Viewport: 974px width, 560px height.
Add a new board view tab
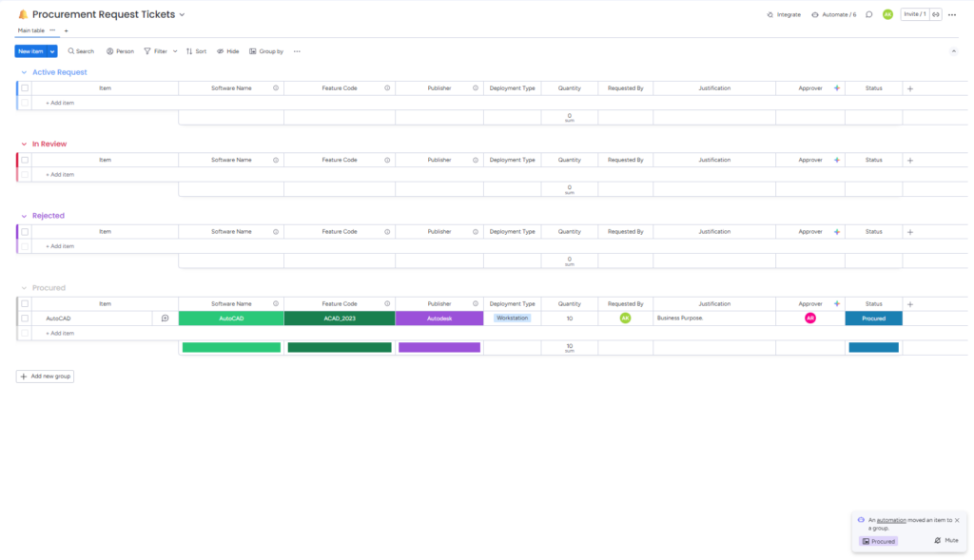pos(66,30)
